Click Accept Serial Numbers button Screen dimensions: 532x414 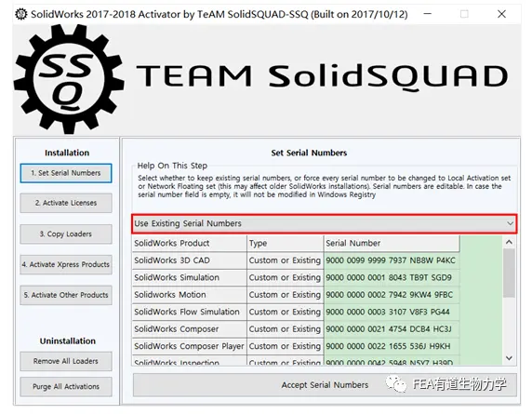pos(325,385)
